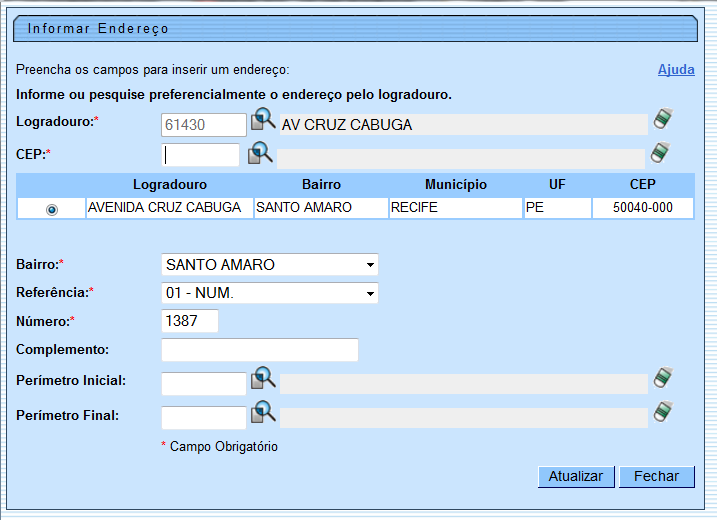Click the eraser icon beside Logradouro
This screenshot has width=717, height=520.
pos(662,119)
